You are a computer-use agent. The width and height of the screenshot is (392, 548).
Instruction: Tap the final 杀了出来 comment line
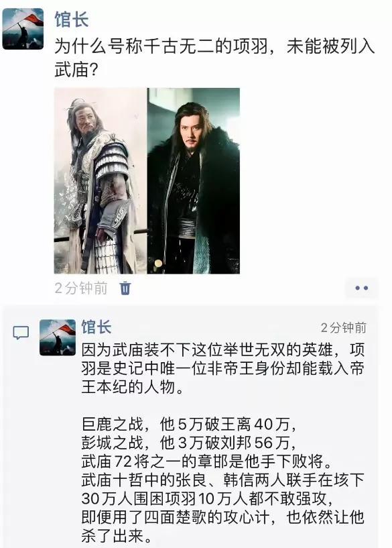coord(117,536)
